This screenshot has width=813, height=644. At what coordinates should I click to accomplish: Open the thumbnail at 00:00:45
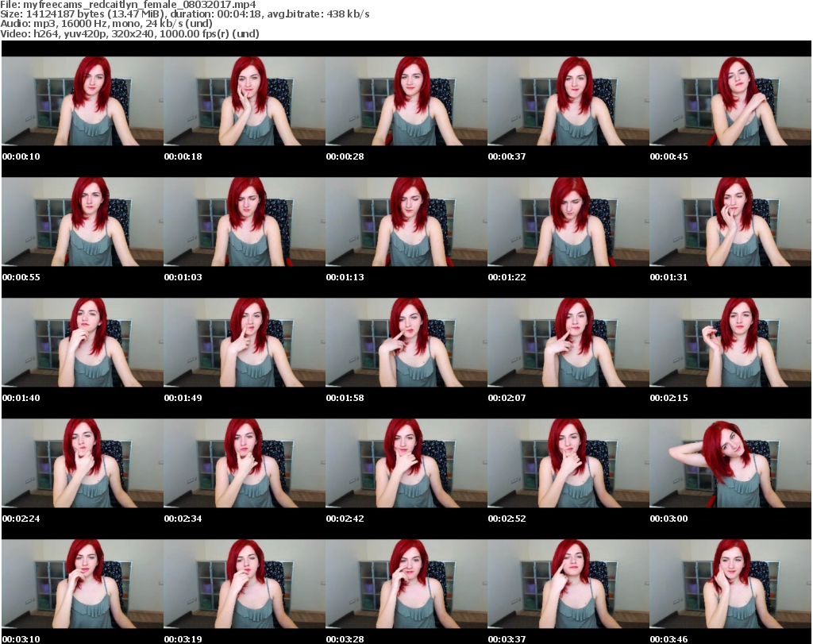click(730, 101)
